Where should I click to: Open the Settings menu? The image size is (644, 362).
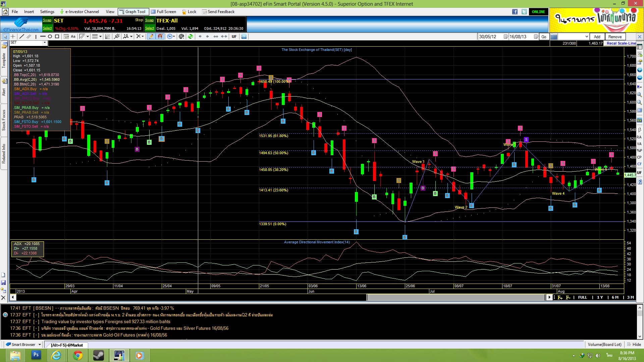point(47,12)
